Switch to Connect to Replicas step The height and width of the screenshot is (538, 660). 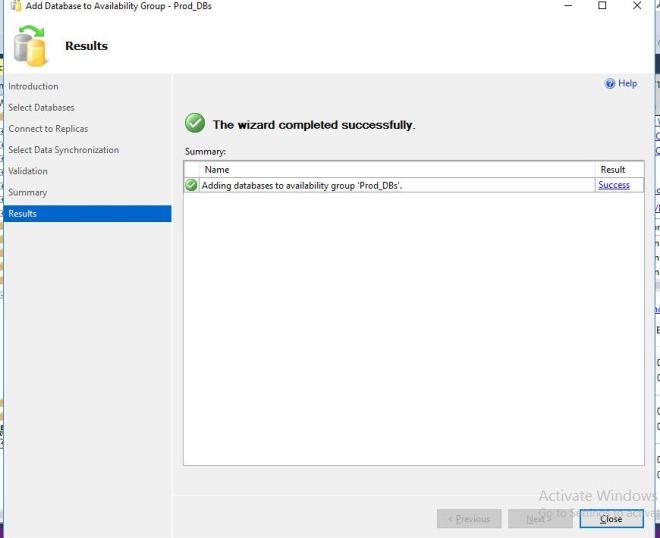point(48,129)
